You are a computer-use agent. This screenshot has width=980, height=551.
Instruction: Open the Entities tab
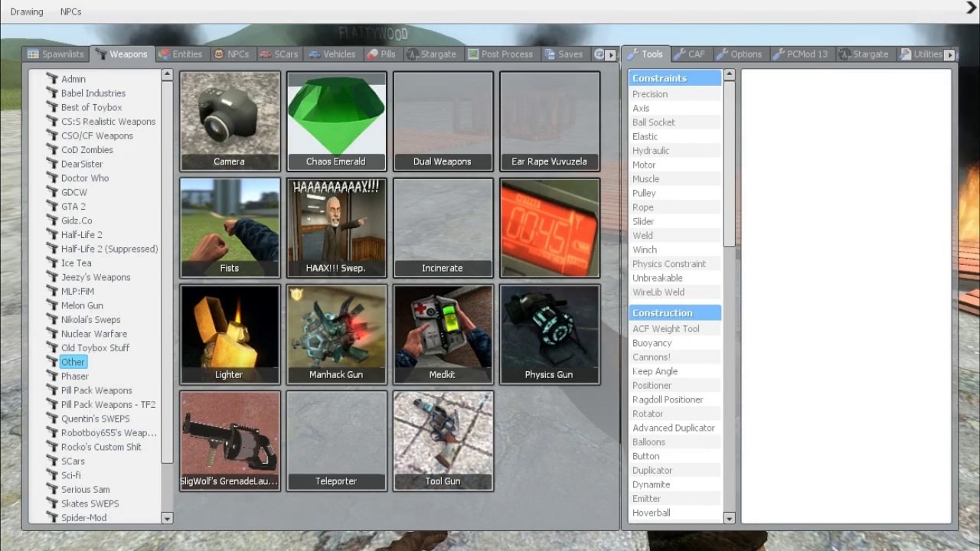181,54
